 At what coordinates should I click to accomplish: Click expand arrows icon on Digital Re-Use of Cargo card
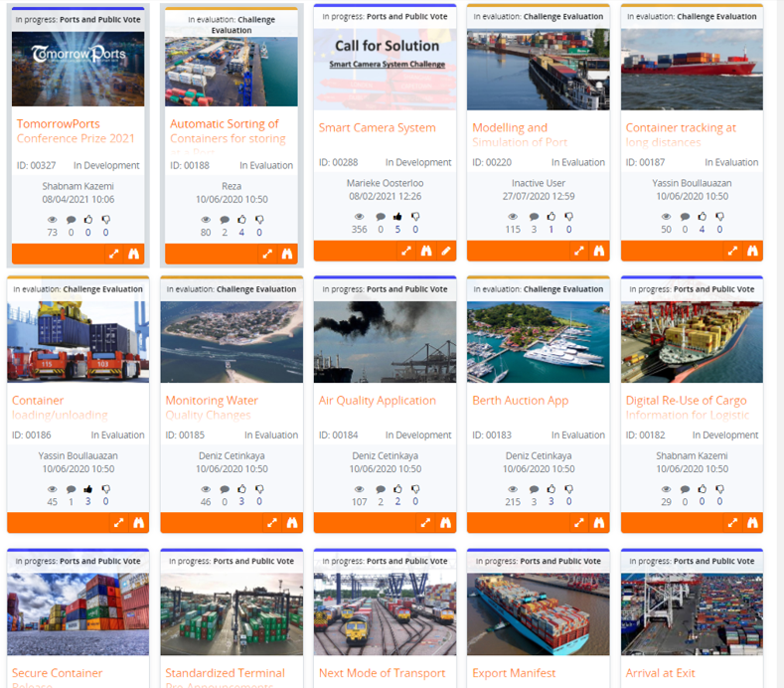[732, 523]
